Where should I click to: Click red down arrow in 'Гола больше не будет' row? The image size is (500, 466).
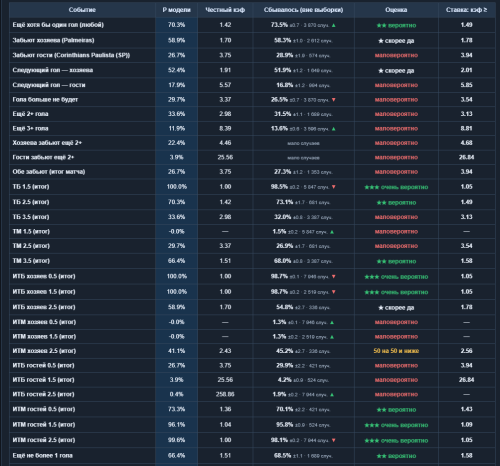click(x=334, y=100)
